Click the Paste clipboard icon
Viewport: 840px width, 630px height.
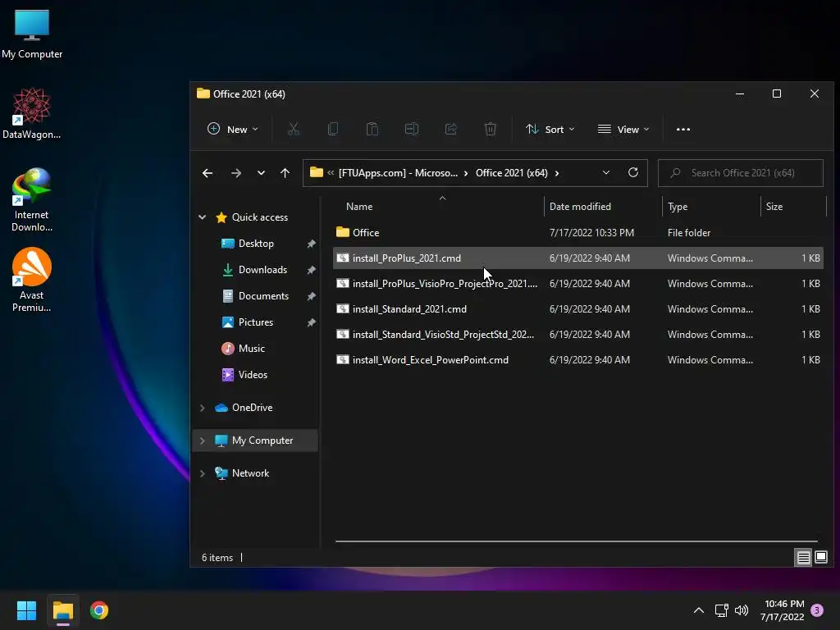[372, 129]
